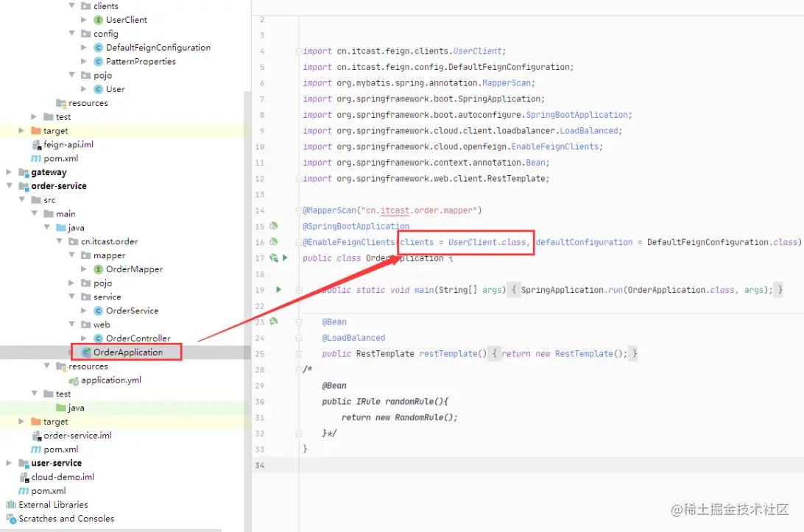Click the Scratches and Consoles icon

(x=11, y=519)
